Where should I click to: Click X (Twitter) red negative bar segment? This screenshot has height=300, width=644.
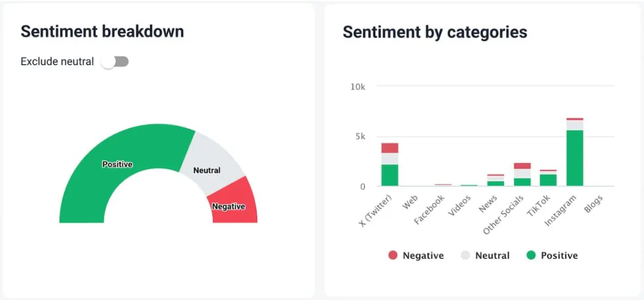tap(390, 148)
